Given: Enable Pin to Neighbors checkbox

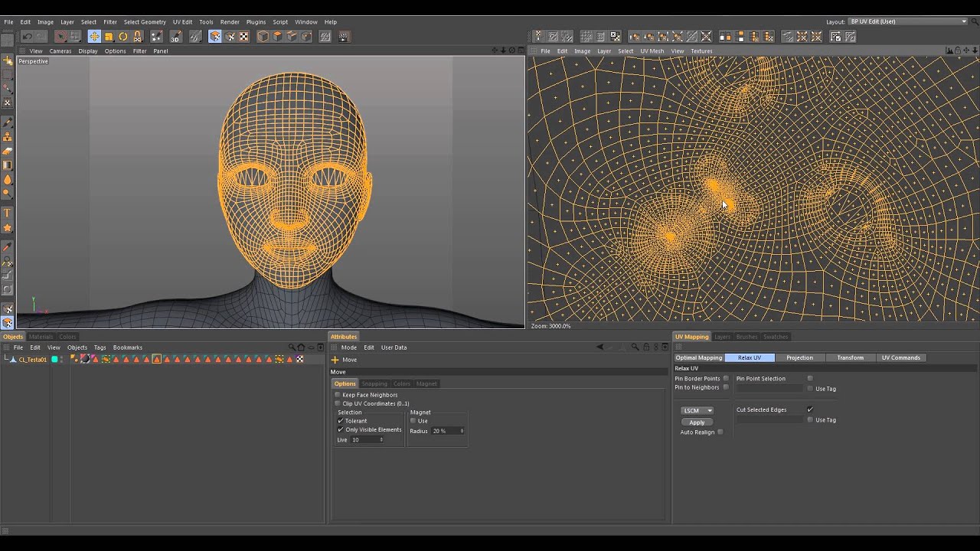Looking at the screenshot, I should point(726,387).
